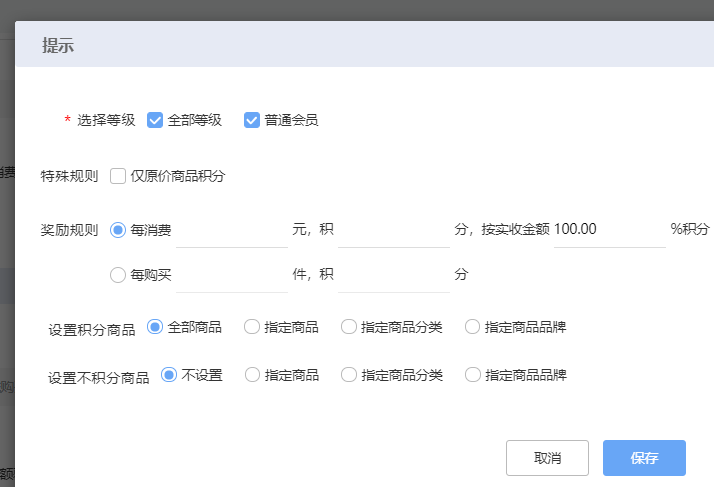714x487 pixels.
Task: Choose 指定商品分类 for 设置积分商品
Action: [x=349, y=327]
